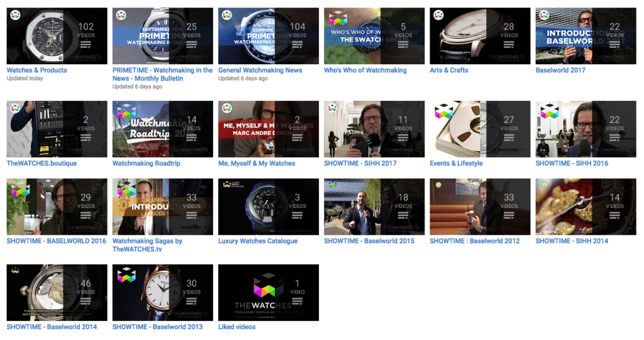Click the SIHH 2014 thumbnail with 14 videos
644x340 pixels.
tap(586, 207)
